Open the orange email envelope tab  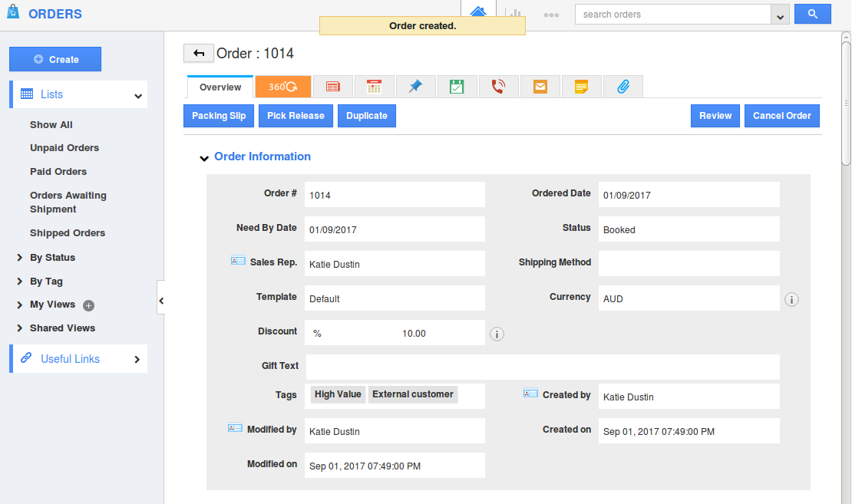click(540, 87)
